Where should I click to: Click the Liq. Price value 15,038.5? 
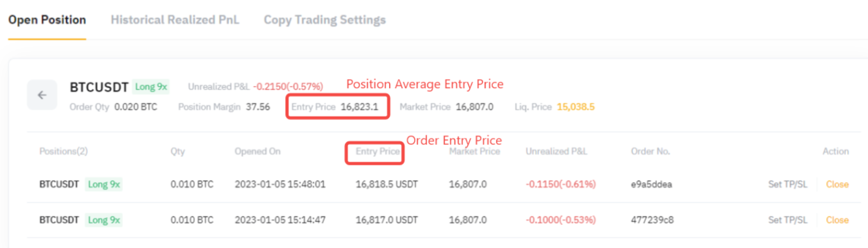pos(575,107)
